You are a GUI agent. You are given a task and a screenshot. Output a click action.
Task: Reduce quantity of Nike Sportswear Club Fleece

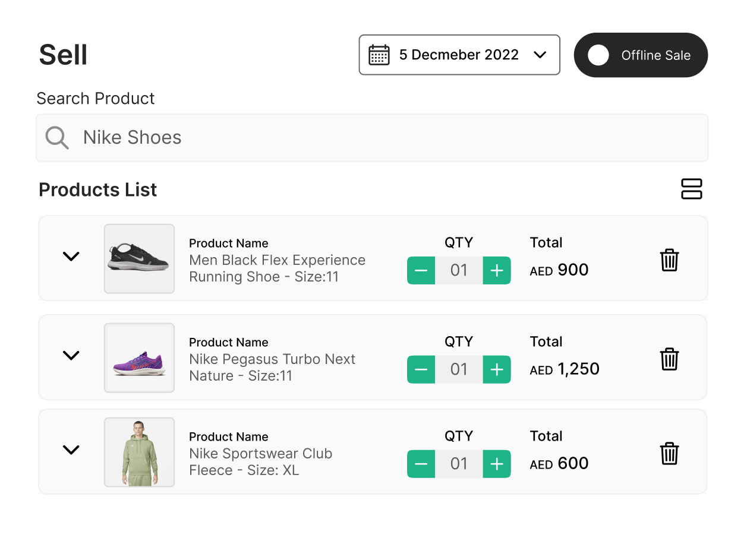pyautogui.click(x=421, y=464)
